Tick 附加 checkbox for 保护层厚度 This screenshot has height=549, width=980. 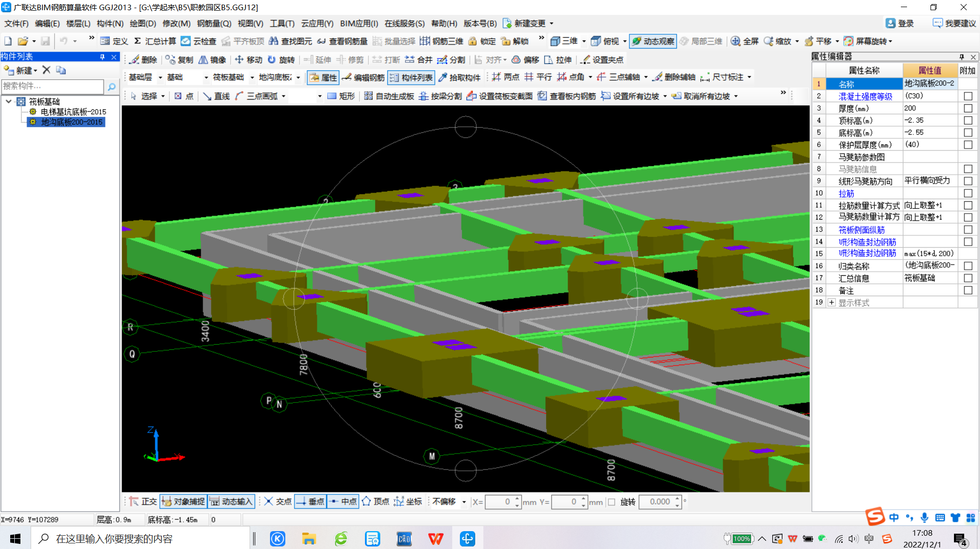coord(968,145)
